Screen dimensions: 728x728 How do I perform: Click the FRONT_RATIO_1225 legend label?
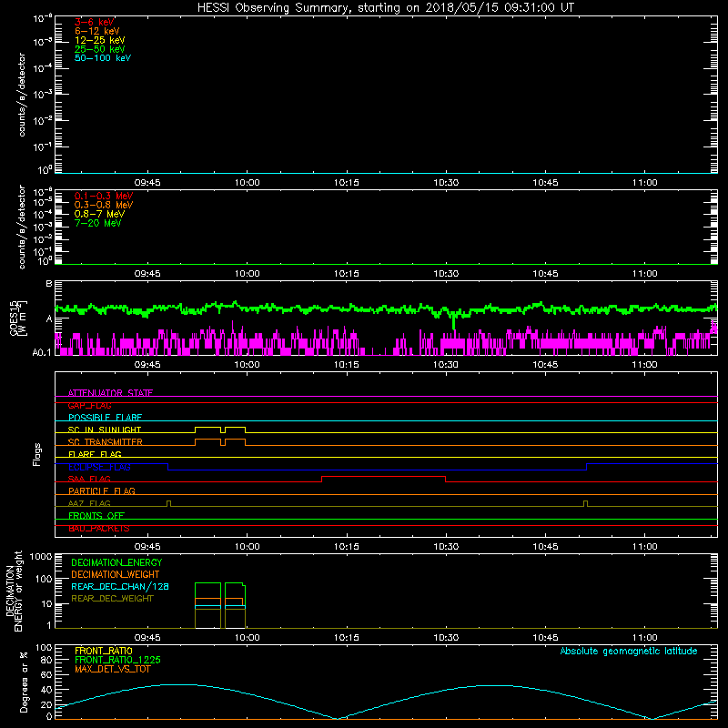pyautogui.click(x=117, y=660)
